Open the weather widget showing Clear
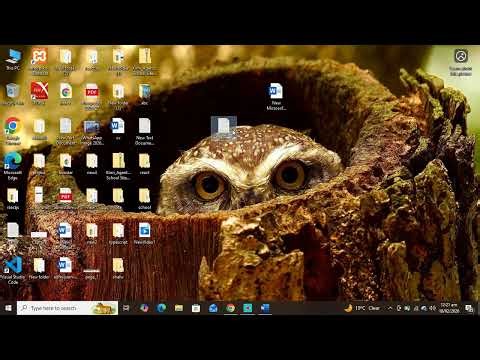Viewport: 480px width, 360px height. tap(363, 308)
